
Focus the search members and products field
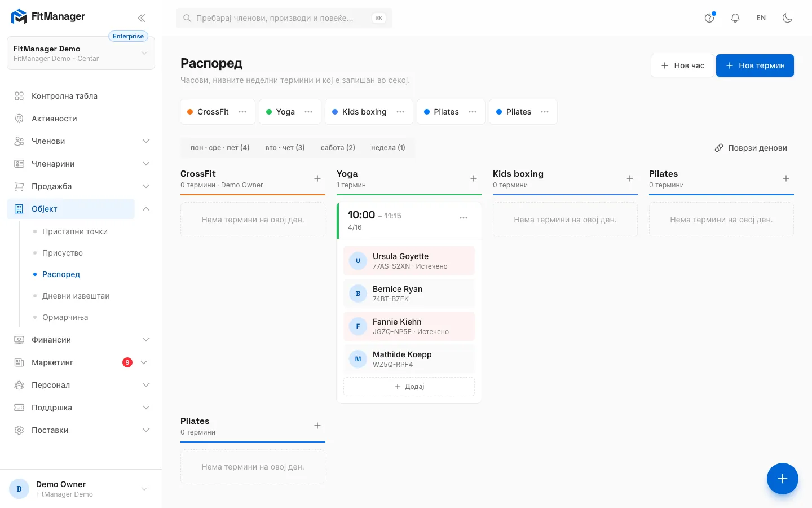[284, 18]
